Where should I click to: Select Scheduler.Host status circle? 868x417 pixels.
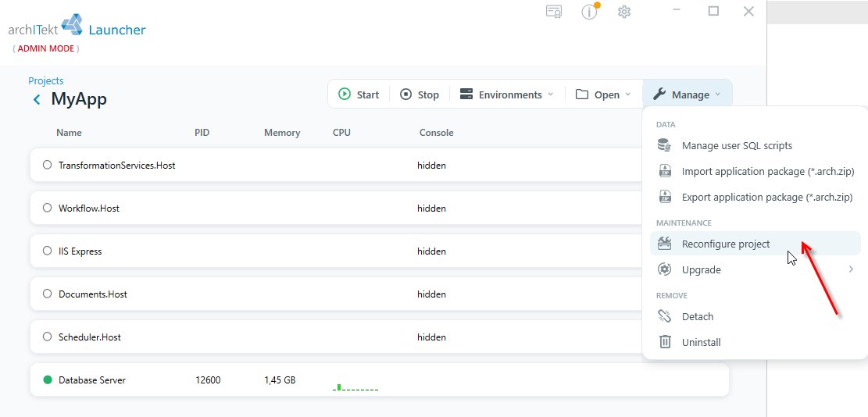pyautogui.click(x=47, y=337)
